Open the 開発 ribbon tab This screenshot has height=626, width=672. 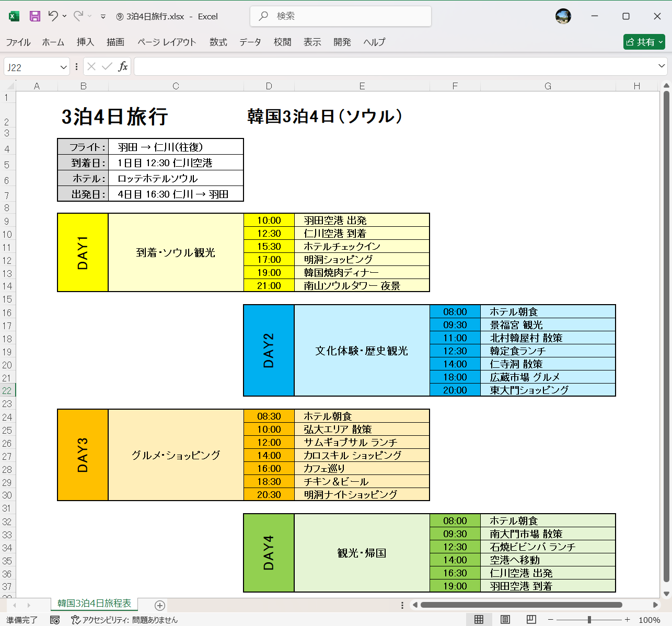point(342,42)
